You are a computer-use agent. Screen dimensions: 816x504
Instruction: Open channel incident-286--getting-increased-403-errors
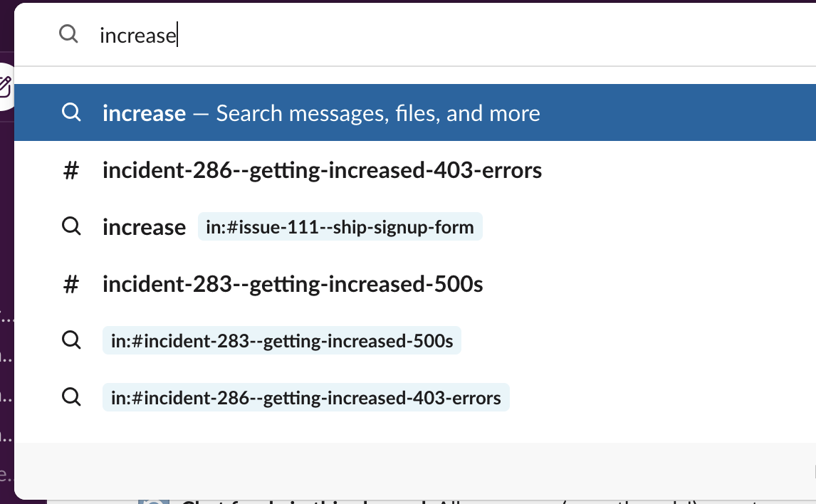(x=322, y=170)
